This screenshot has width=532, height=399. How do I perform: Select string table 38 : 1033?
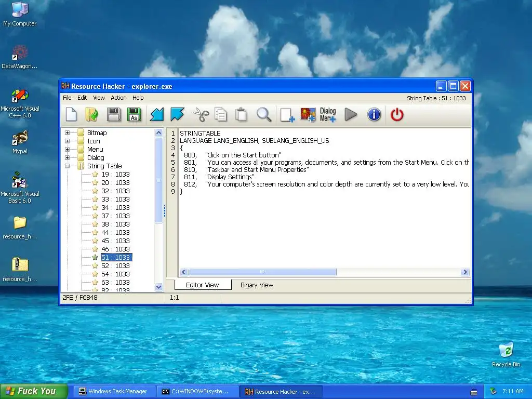(115, 224)
